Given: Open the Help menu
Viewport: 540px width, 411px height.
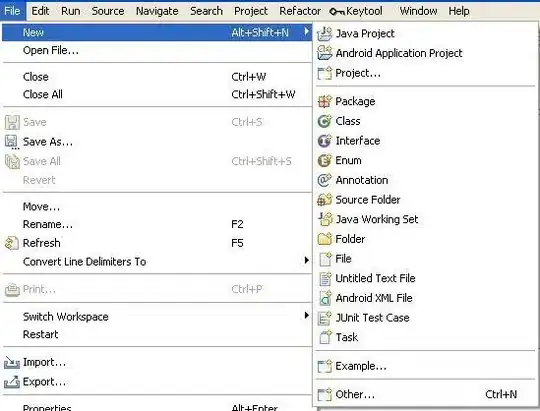Looking at the screenshot, I should [459, 11].
